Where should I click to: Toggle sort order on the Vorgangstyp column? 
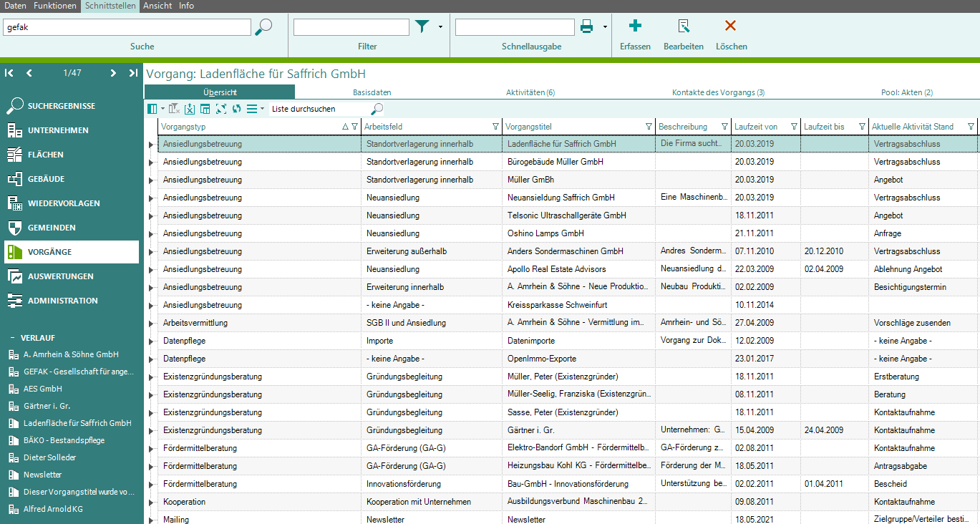coord(345,127)
